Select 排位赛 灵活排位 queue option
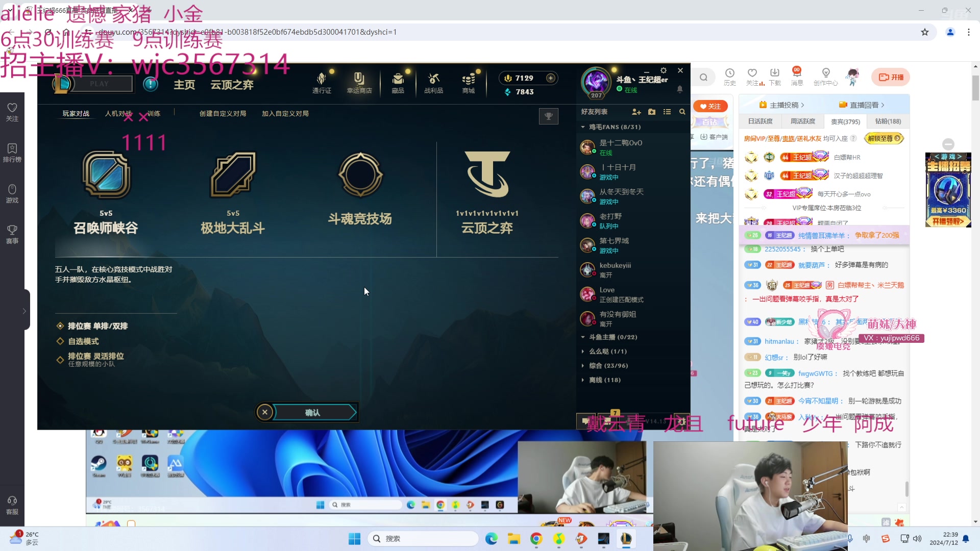The image size is (980, 551). pos(91,359)
